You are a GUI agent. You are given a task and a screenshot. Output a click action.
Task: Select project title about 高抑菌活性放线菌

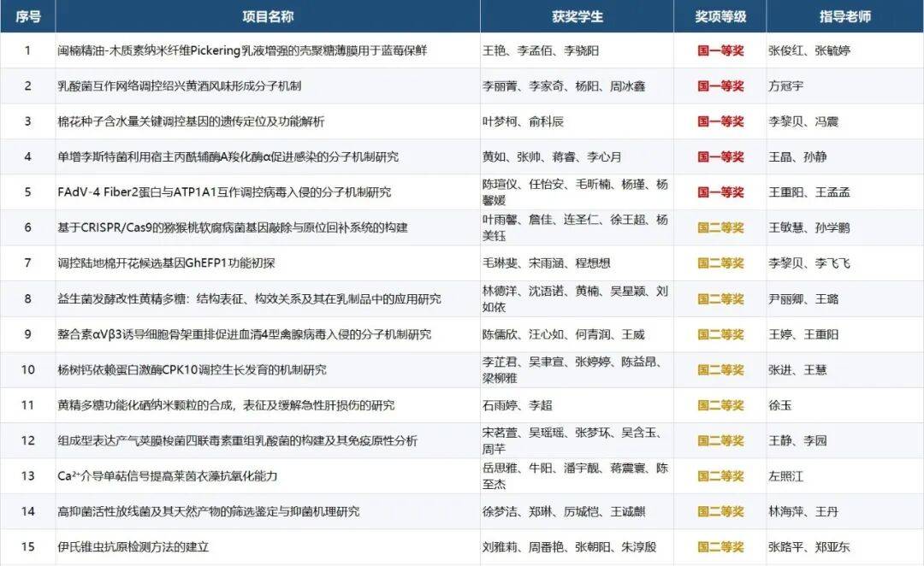coord(209,510)
